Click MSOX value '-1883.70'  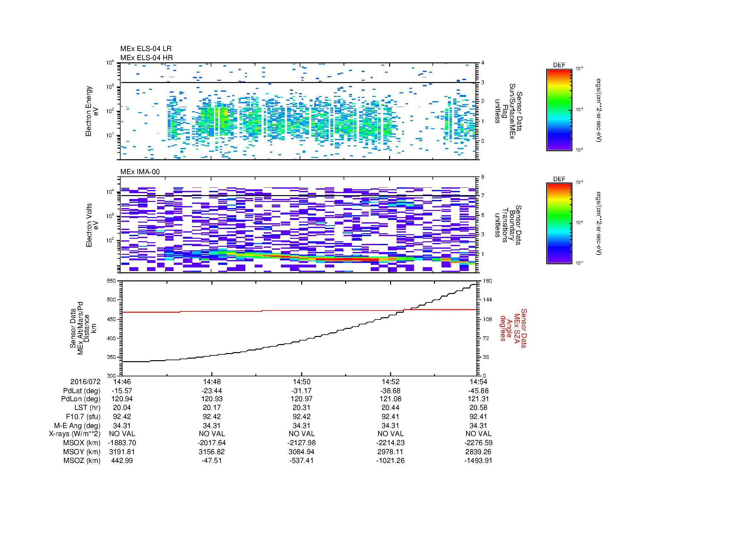(122, 443)
